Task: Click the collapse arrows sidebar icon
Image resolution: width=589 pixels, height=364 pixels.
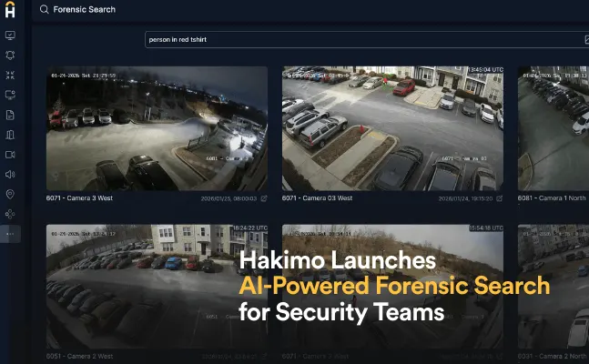Action: [x=10, y=76]
